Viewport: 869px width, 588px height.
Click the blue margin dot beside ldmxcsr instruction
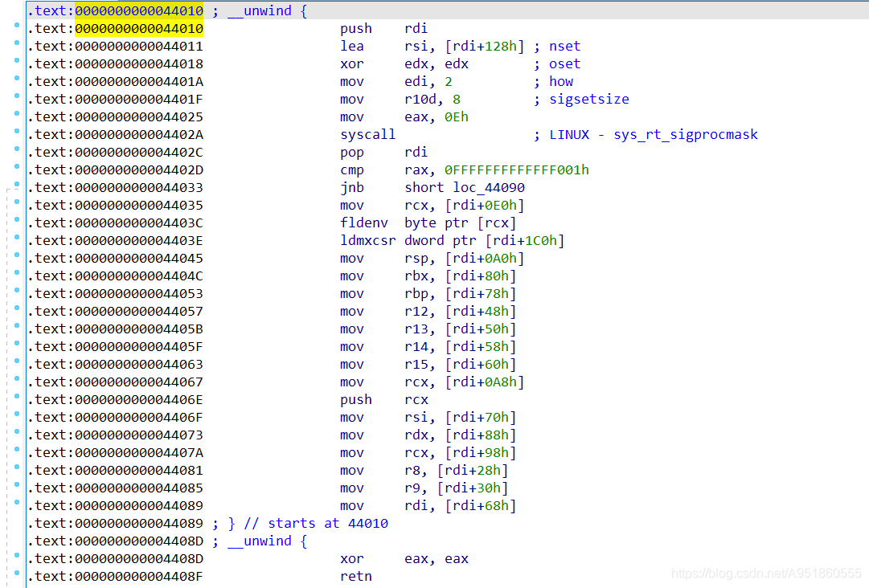click(16, 240)
